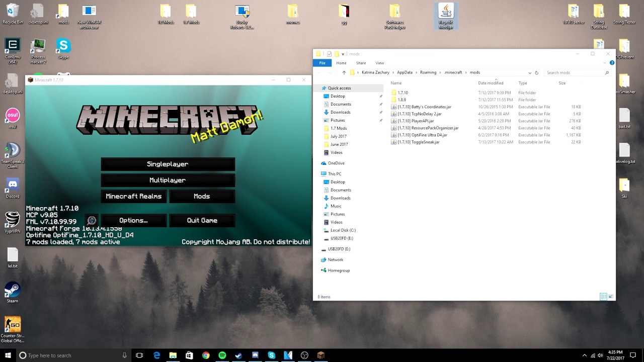Select TcpNoDelay 2.jar file
Viewport: 644px width, 362px height.
point(419,114)
